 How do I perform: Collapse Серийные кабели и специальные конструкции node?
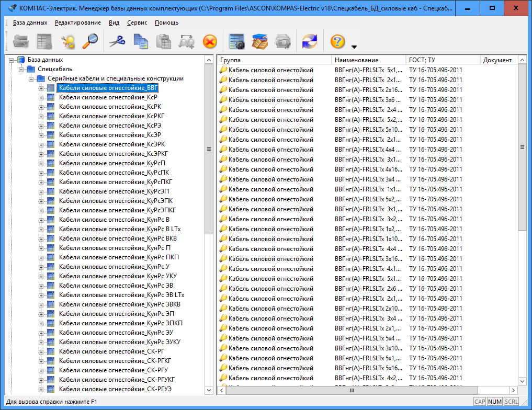[31, 79]
